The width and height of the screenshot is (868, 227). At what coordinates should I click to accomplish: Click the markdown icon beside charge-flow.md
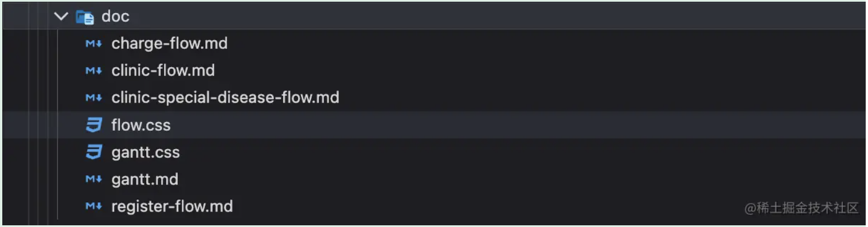tap(93, 44)
